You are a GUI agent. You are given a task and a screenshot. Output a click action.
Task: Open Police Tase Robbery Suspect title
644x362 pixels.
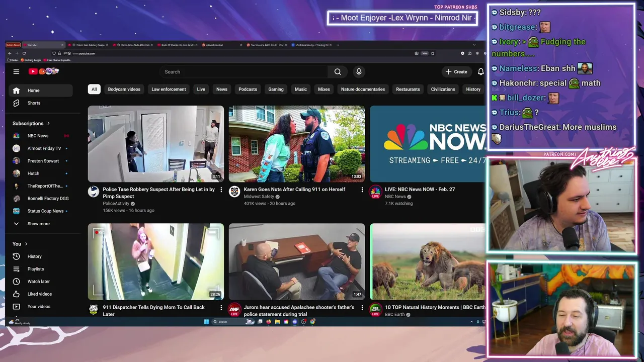pyautogui.click(x=158, y=193)
